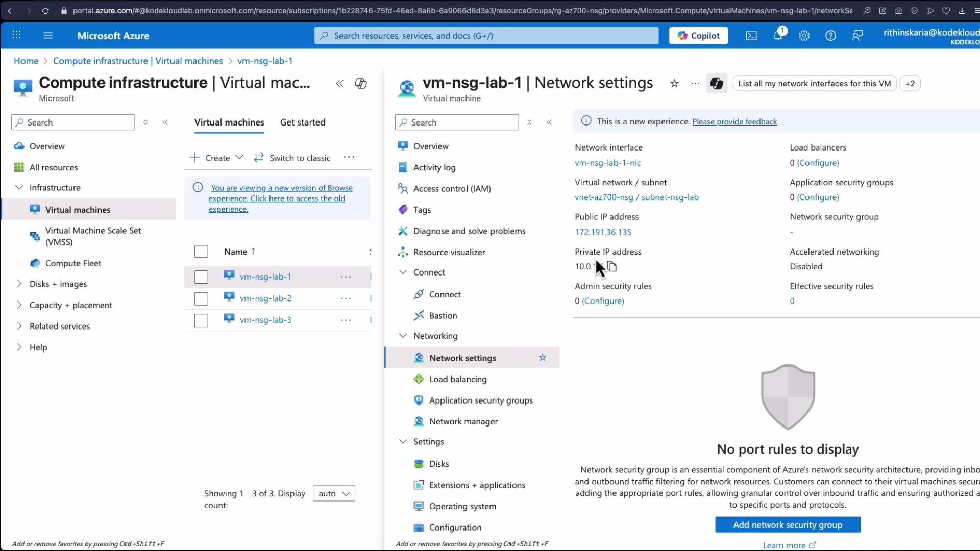Image resolution: width=980 pixels, height=551 pixels.
Task: Open the Copilot icon in Compute infrastructure header
Action: click(x=361, y=84)
